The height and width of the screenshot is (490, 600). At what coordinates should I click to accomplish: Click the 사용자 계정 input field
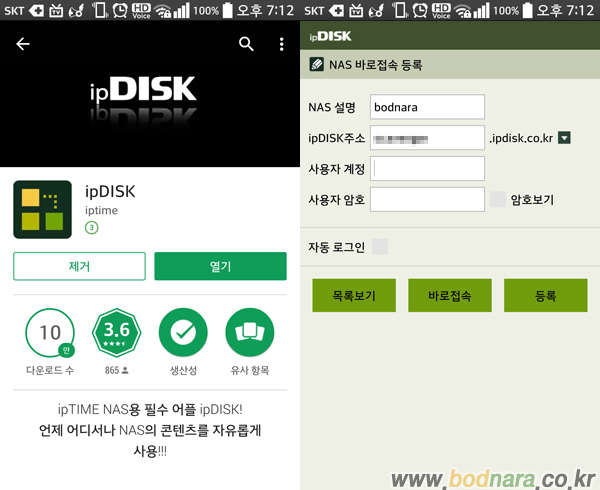coord(427,168)
